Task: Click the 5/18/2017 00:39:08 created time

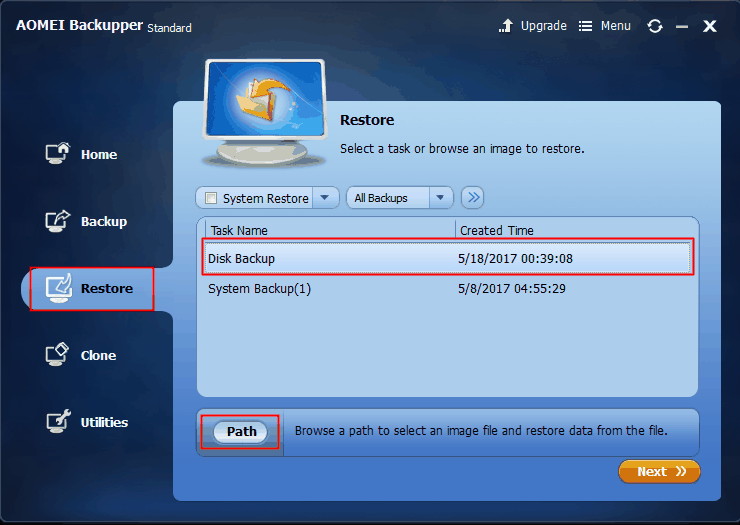Action: (515, 259)
